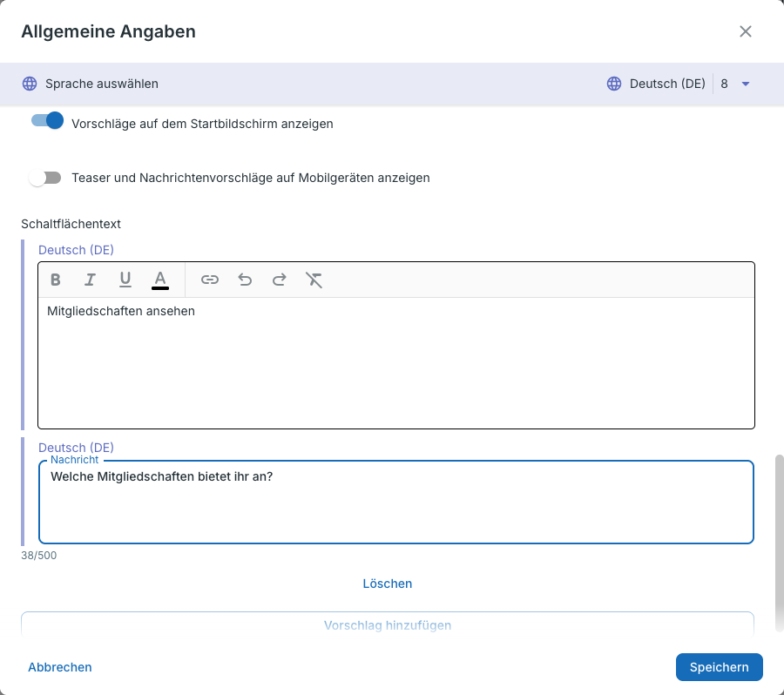Viewport: 784px width, 695px height.
Task: Toggle italic formatting in the editor
Action: 90,280
